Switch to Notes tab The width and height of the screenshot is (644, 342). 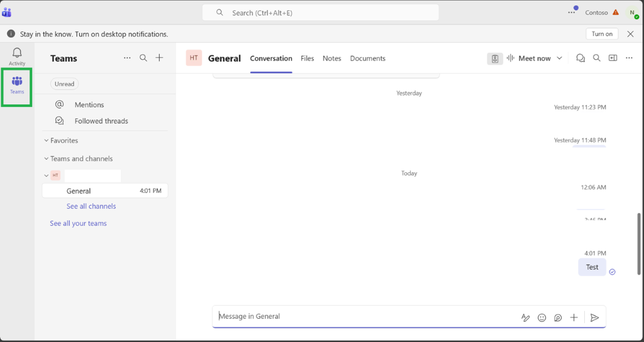(x=332, y=58)
